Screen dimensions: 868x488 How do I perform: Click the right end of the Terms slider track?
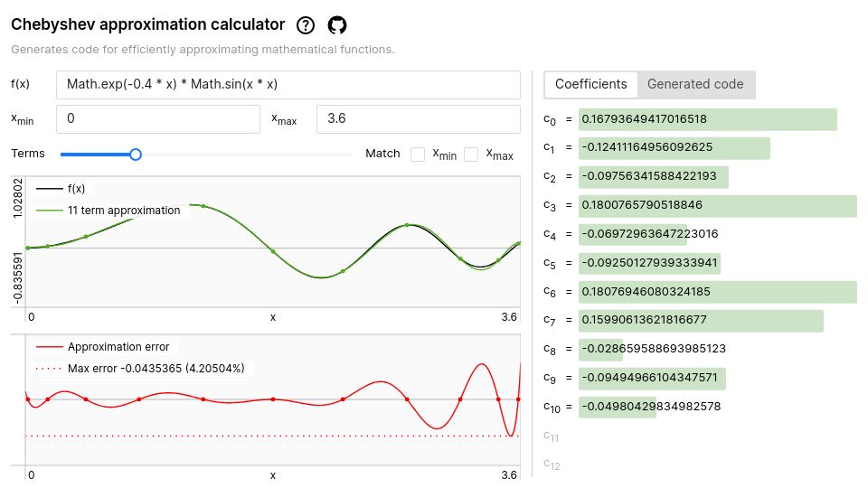click(x=349, y=155)
